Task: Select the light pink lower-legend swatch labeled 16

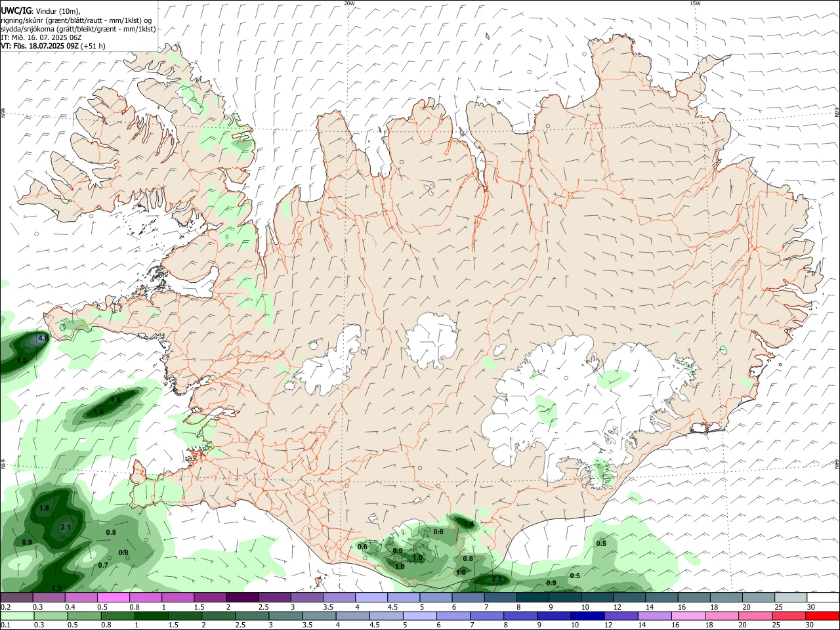Action: tap(688, 616)
